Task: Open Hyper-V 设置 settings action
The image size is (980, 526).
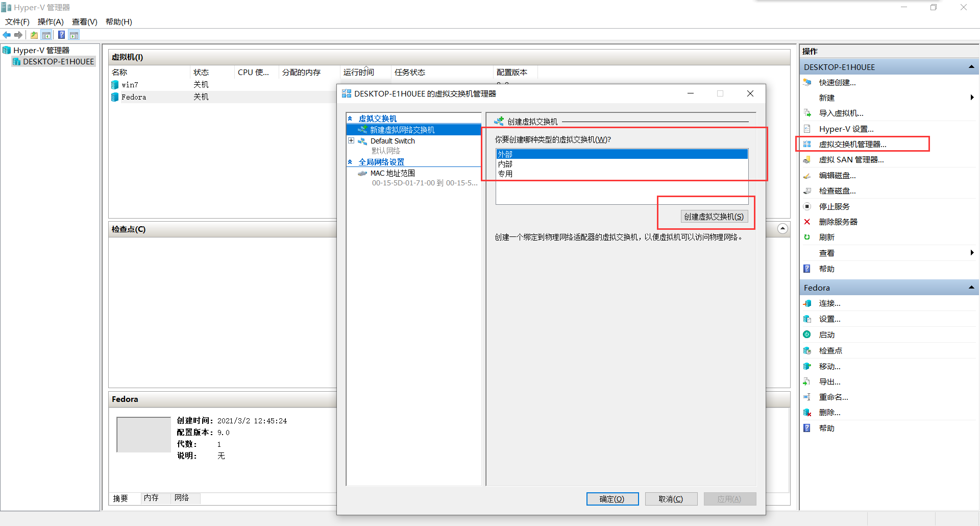Action: coord(846,129)
